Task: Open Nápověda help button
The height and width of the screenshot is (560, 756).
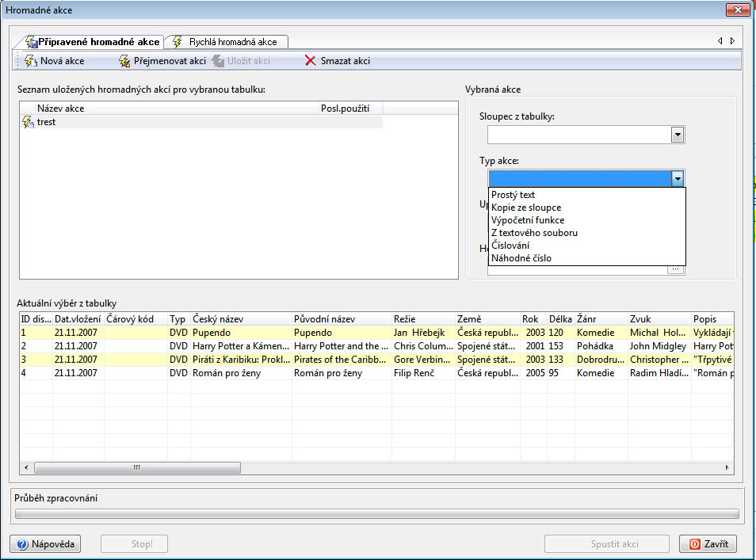Action: click(45, 544)
